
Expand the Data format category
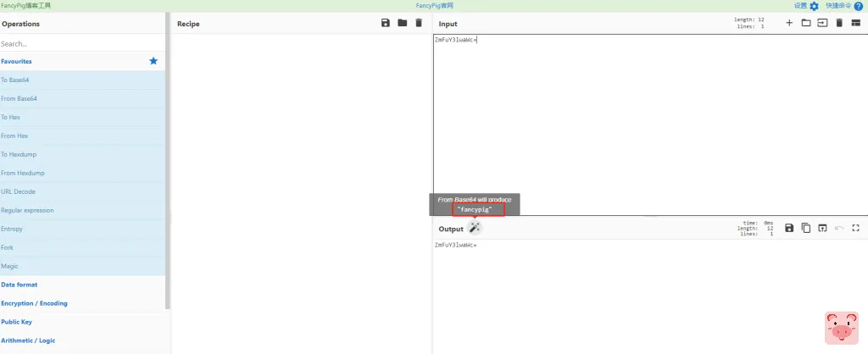tap(82, 285)
